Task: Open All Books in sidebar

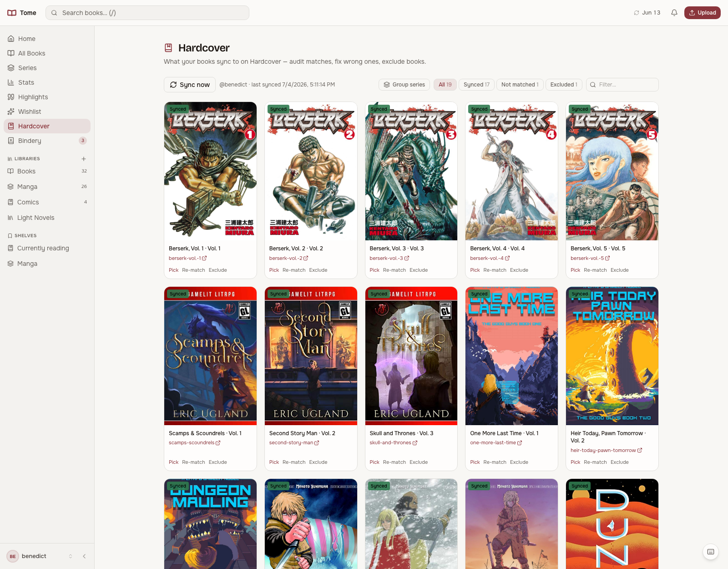Action: pos(47,53)
